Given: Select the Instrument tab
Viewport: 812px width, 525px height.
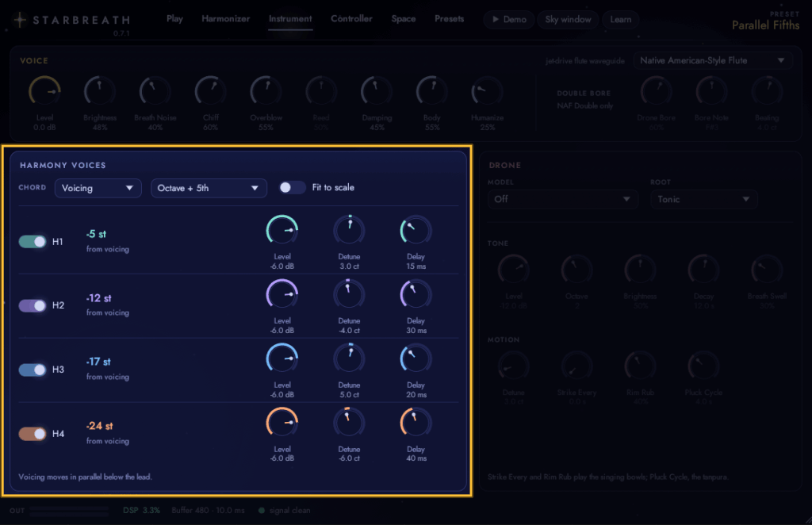Looking at the screenshot, I should pos(290,19).
